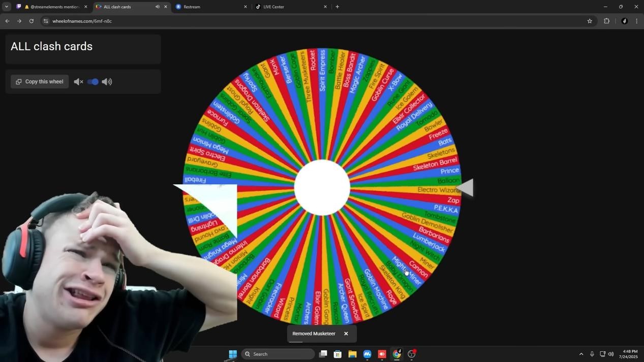Go forward in browser history
This screenshot has height=362, width=644.
tap(19, 21)
